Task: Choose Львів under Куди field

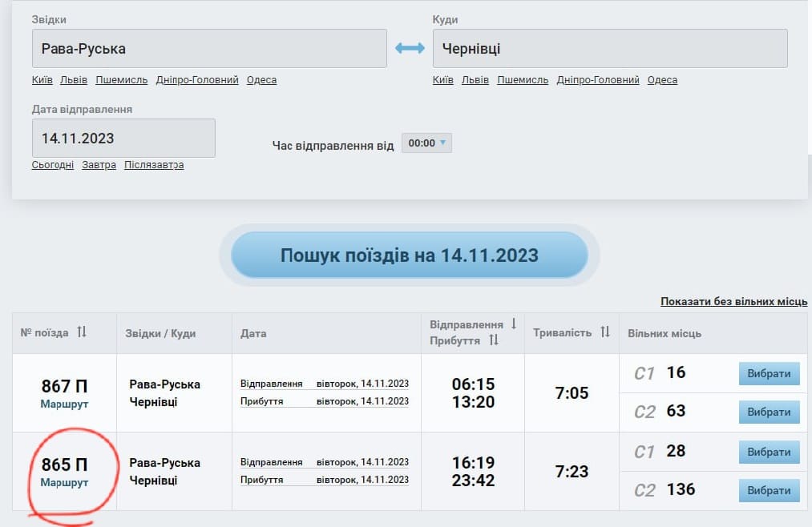Action: (475, 79)
